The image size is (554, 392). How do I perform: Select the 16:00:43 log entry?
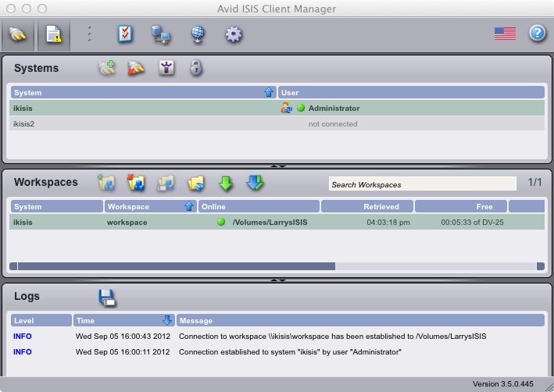coord(277,337)
